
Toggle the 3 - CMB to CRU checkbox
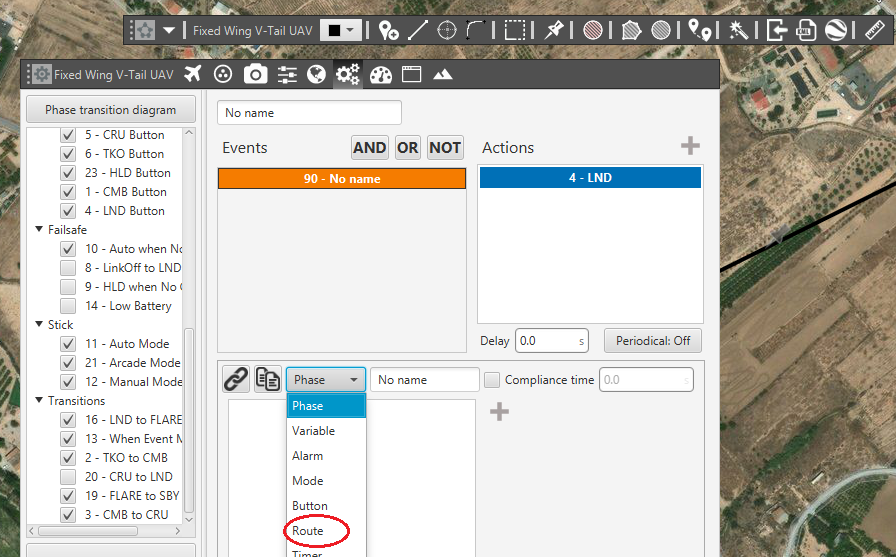(68, 515)
